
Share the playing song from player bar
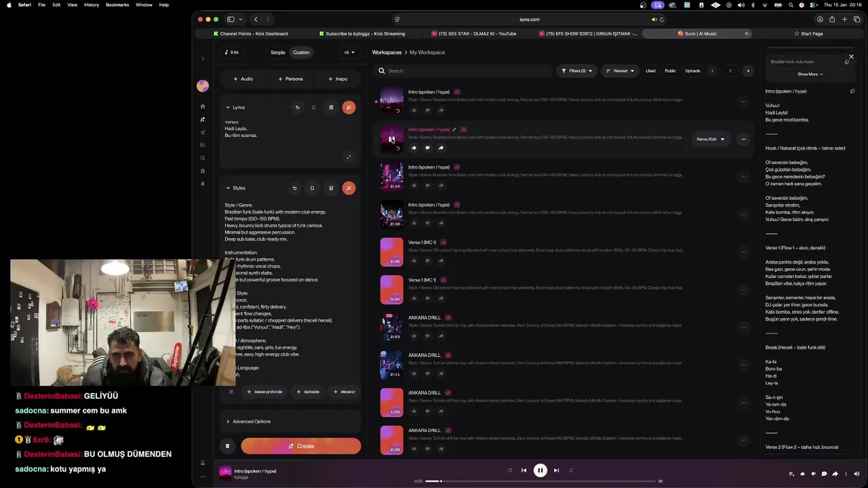click(835, 474)
